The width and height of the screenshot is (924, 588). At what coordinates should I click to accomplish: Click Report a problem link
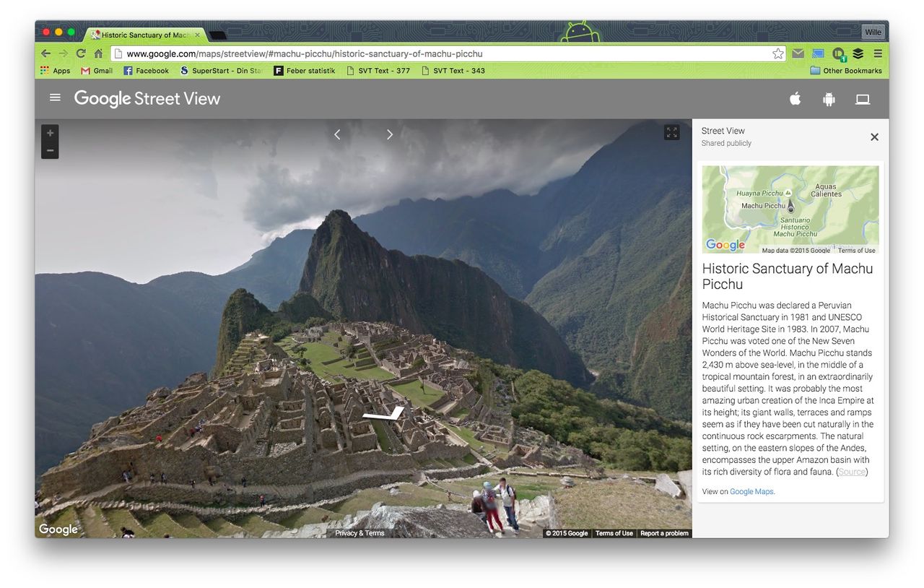point(664,533)
